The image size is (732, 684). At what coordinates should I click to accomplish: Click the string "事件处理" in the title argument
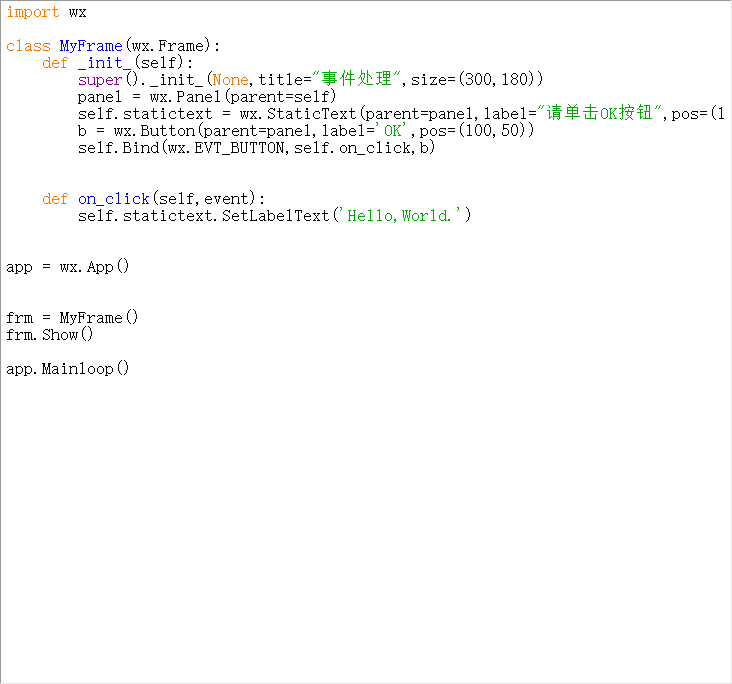pyautogui.click(x=356, y=79)
